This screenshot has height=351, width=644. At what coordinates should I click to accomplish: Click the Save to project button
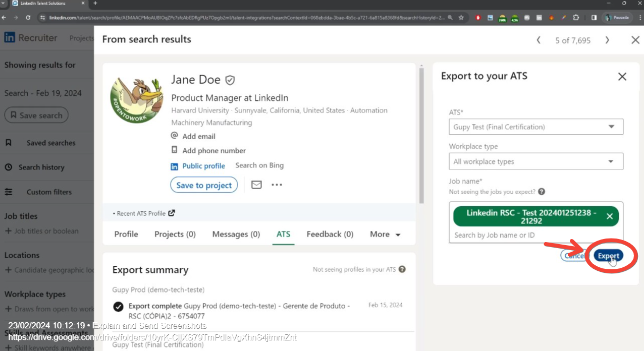[x=204, y=185]
